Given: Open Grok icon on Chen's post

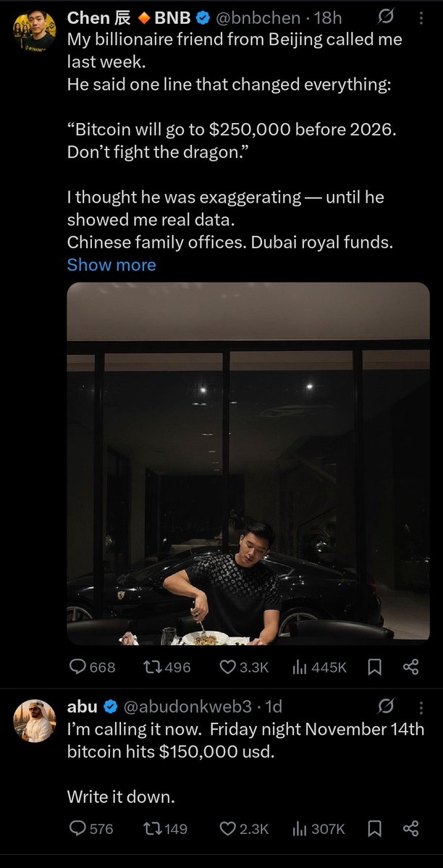Looking at the screenshot, I should point(385,18).
